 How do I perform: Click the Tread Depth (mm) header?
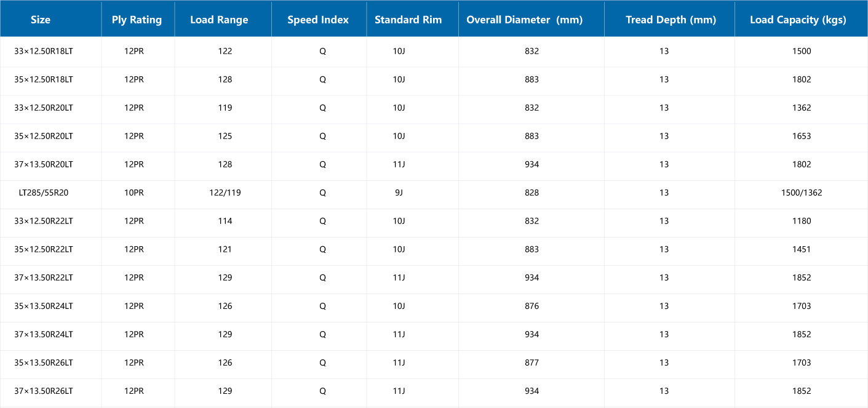click(671, 20)
